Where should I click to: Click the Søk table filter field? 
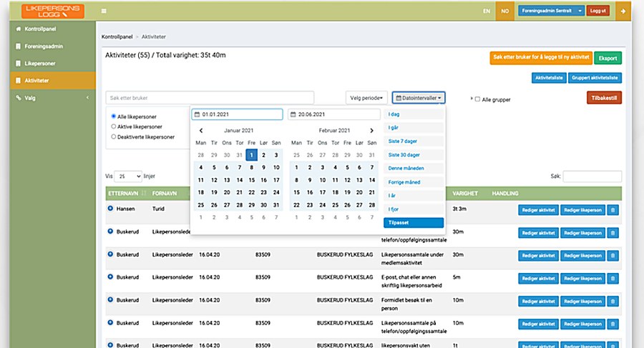(x=592, y=176)
